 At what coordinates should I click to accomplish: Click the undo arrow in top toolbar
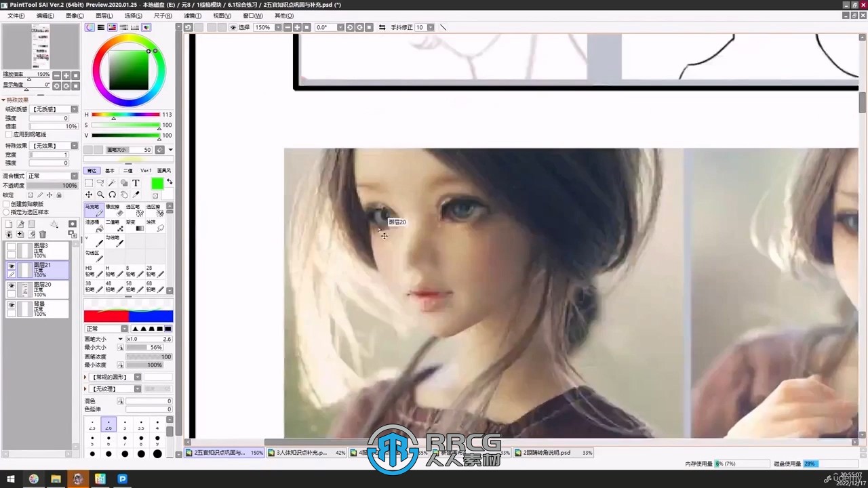point(189,28)
